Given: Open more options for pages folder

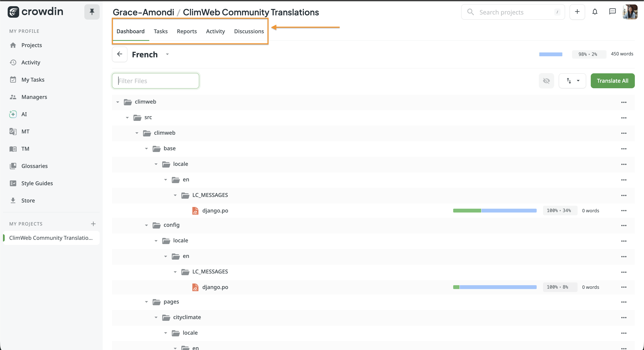Looking at the screenshot, I should tap(624, 302).
